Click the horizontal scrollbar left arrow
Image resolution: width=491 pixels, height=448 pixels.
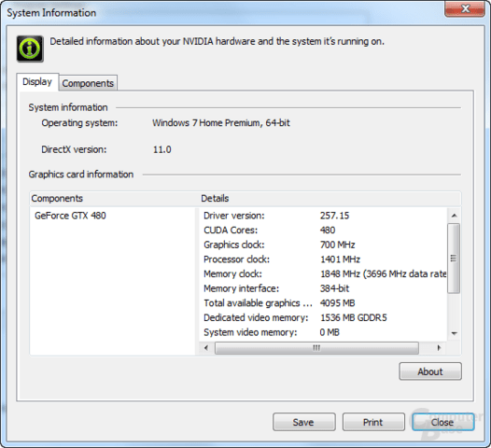tap(206, 348)
